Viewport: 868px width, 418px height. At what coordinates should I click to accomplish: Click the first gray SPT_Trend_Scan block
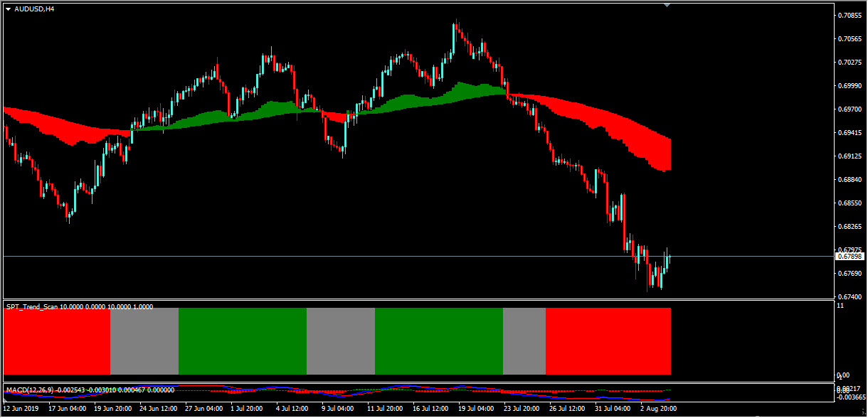144,341
